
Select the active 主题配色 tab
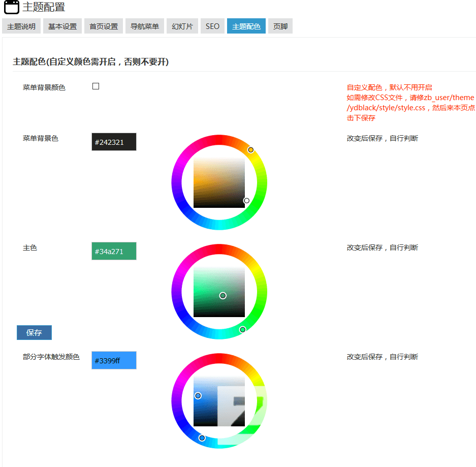pos(246,26)
